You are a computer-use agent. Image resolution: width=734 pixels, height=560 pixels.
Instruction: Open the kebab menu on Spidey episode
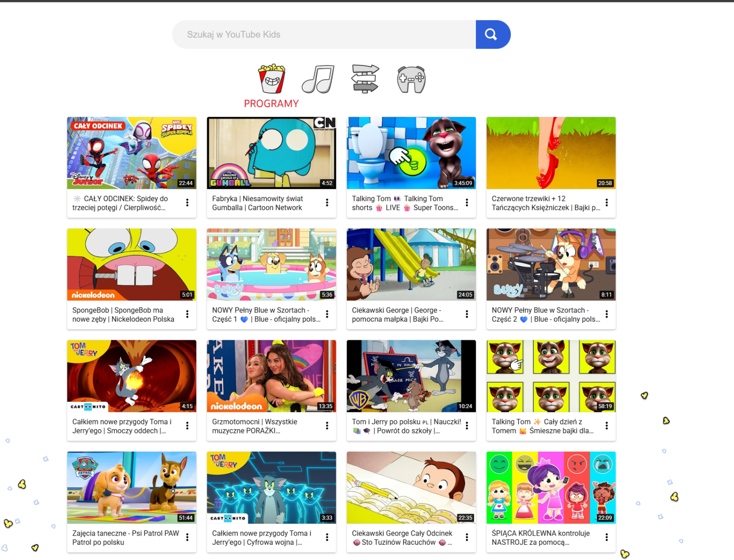(187, 202)
